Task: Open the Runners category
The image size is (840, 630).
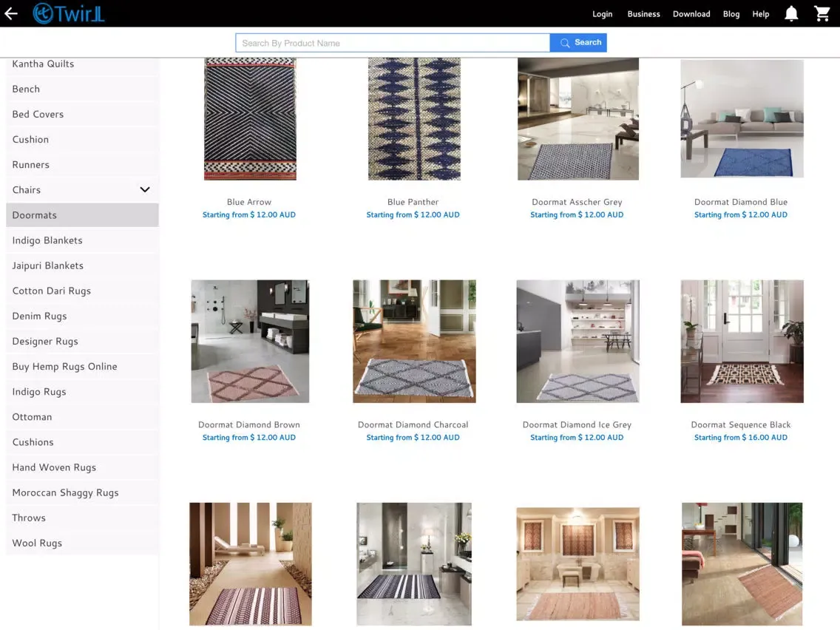Action: [x=83, y=164]
